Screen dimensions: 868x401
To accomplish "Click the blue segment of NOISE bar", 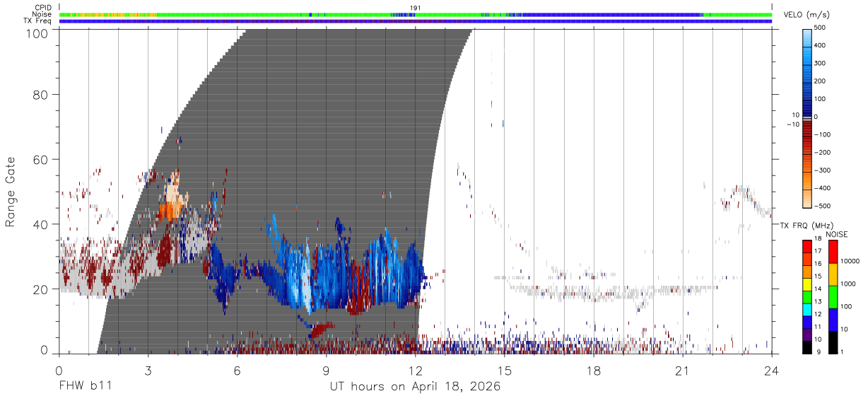I will (x=832, y=319).
